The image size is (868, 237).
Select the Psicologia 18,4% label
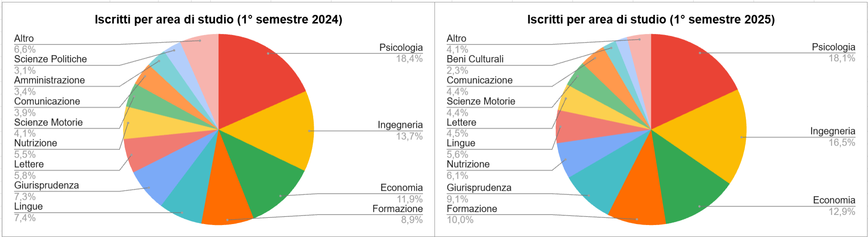[x=401, y=53]
